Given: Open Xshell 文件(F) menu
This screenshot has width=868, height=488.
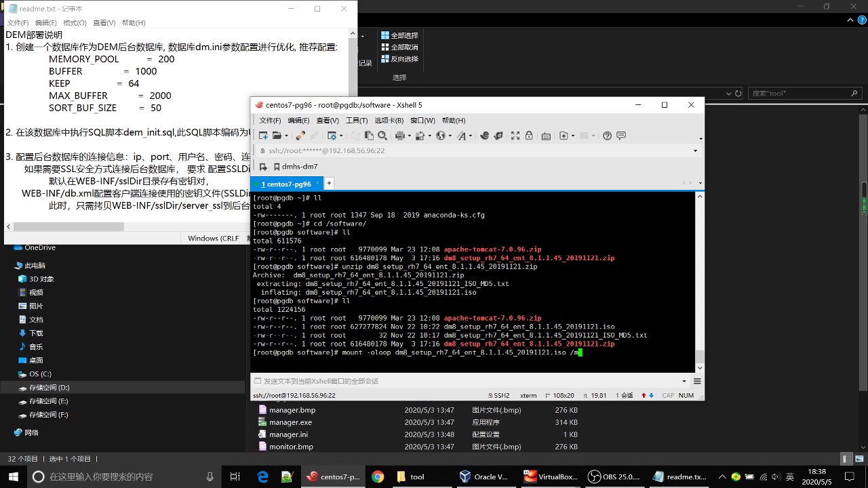Looking at the screenshot, I should [270, 121].
